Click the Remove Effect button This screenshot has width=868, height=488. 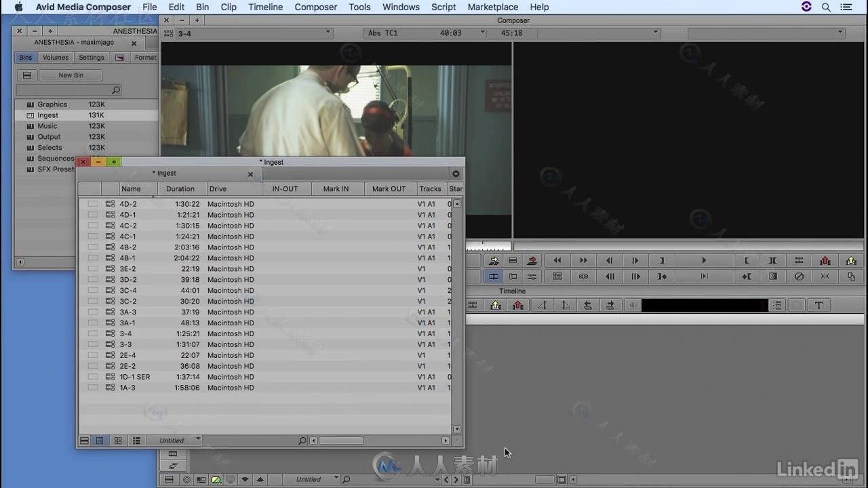point(799,277)
